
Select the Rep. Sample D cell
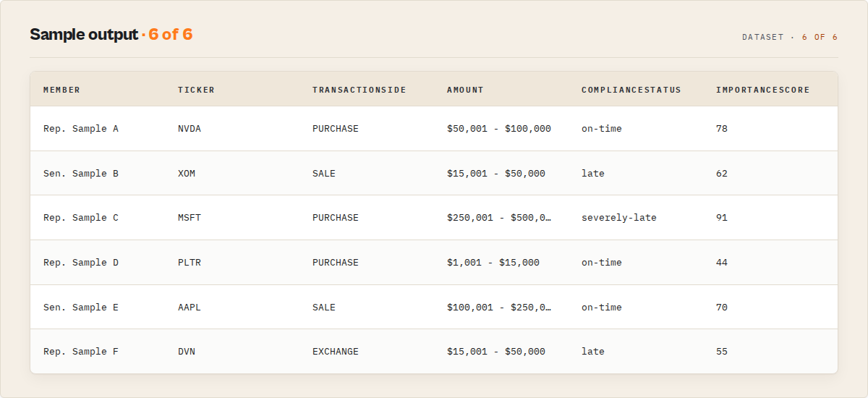tap(81, 263)
